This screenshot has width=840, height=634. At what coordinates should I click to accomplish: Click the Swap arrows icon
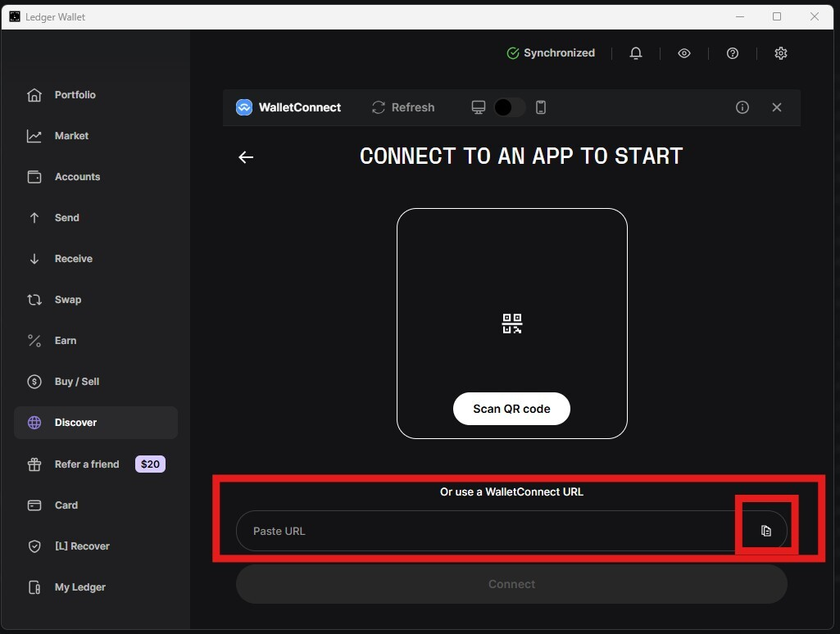point(34,300)
